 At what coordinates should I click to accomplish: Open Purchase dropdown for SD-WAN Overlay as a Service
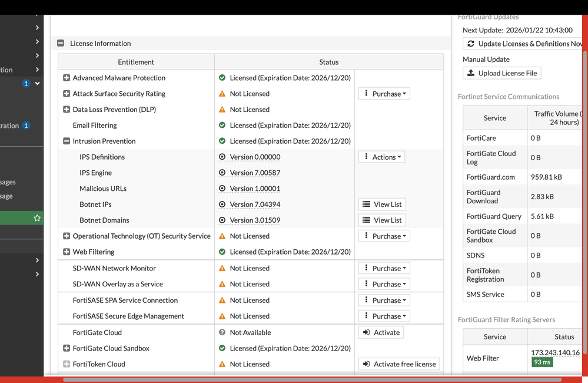coord(384,284)
